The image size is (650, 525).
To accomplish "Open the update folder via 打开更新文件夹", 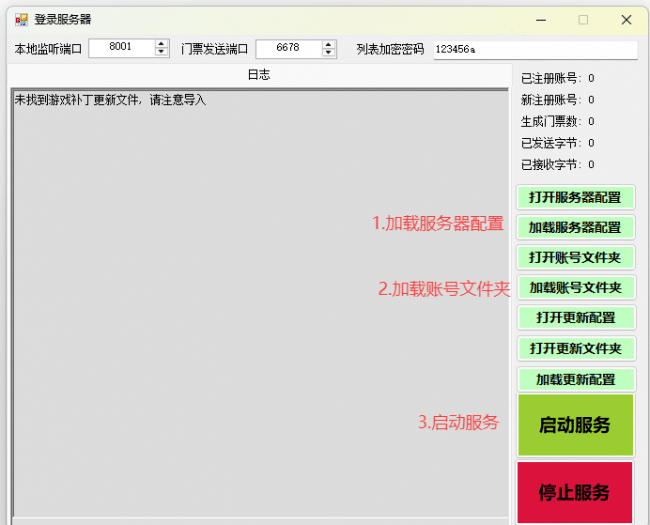I will (x=575, y=349).
